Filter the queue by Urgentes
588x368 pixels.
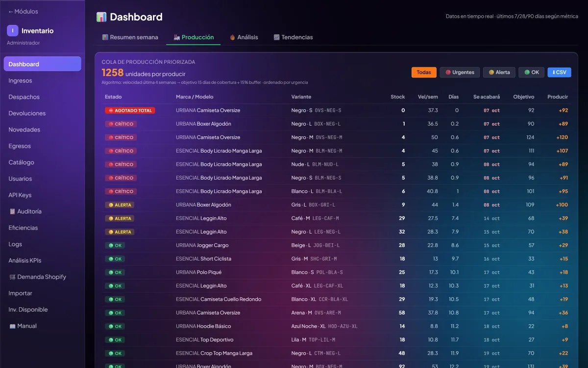point(460,72)
